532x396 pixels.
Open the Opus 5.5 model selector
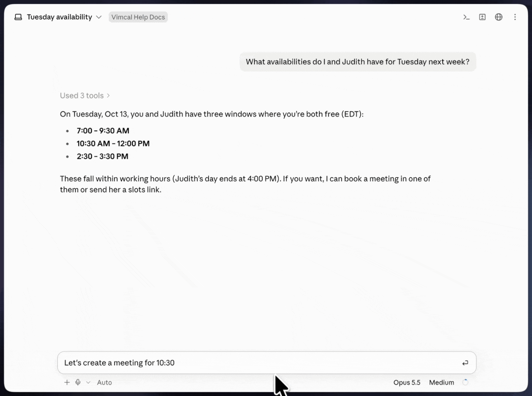coord(407,382)
